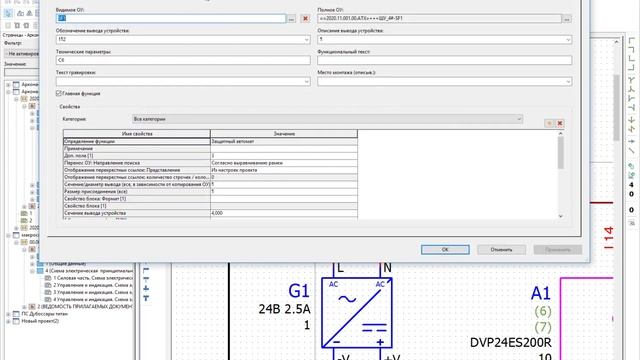Click into the Функциональный текст field
Screen dimensions: 640x360
pyautogui.click(x=444, y=60)
